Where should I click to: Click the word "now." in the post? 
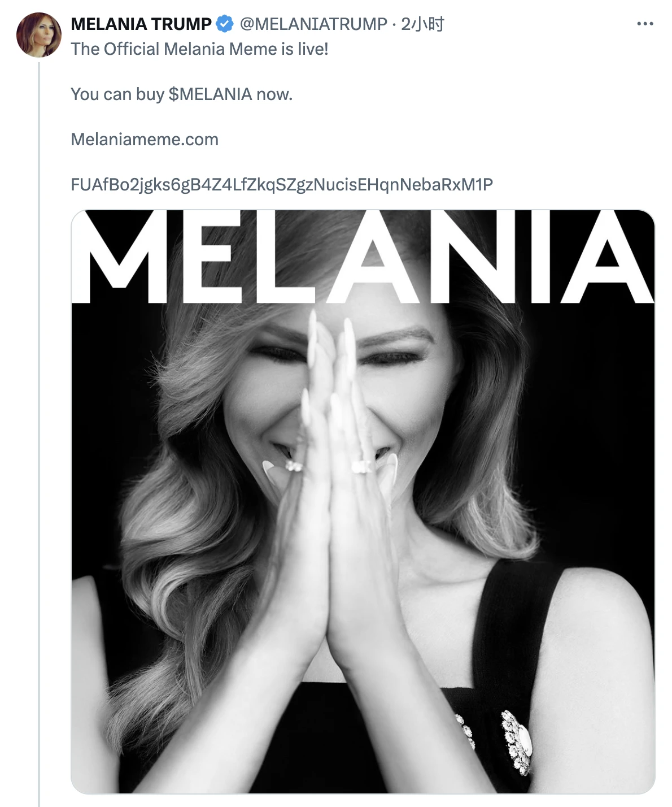point(274,94)
